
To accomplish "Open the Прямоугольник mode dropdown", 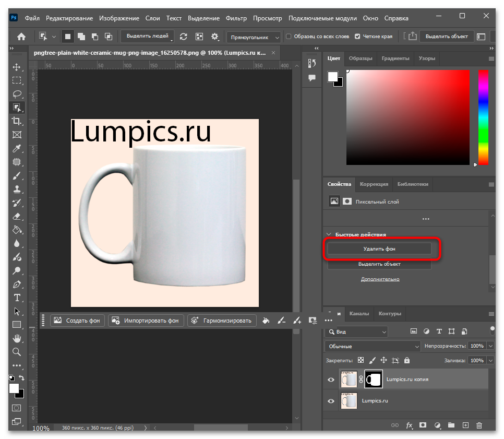I will click(254, 37).
